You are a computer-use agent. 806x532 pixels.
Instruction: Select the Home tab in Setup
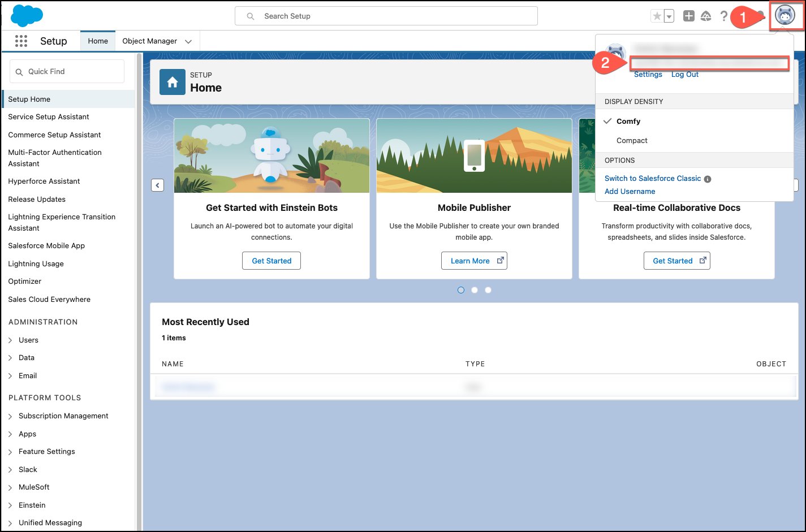[97, 41]
